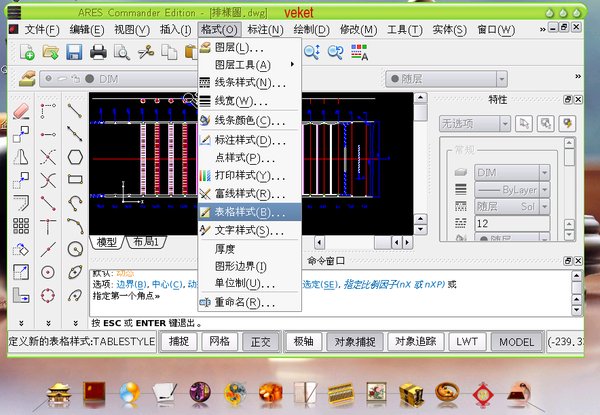Screen dimensions: 600x415
Task: Click 边界(B) command option link
Action: [132, 284]
